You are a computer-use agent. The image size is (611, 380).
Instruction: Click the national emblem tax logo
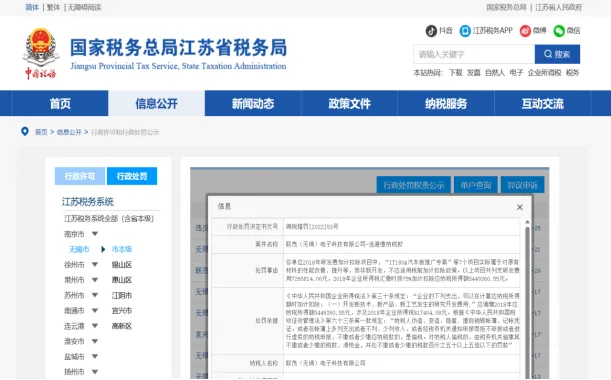[41, 52]
